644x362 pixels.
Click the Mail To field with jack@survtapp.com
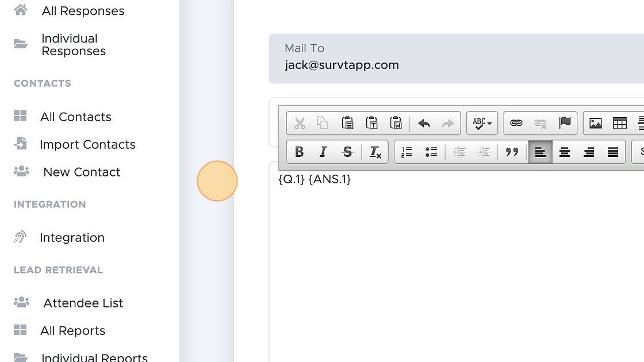coord(457,59)
